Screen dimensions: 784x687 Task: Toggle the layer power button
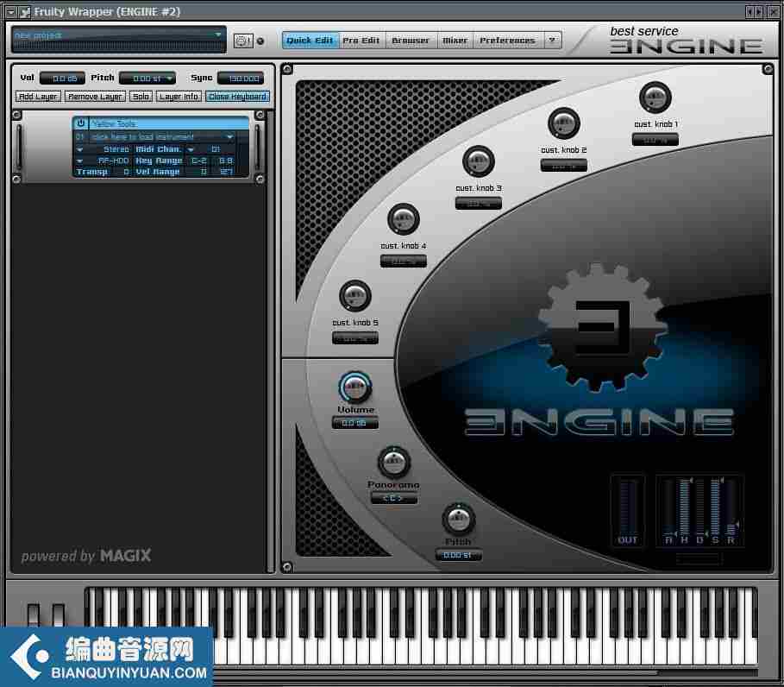80,123
